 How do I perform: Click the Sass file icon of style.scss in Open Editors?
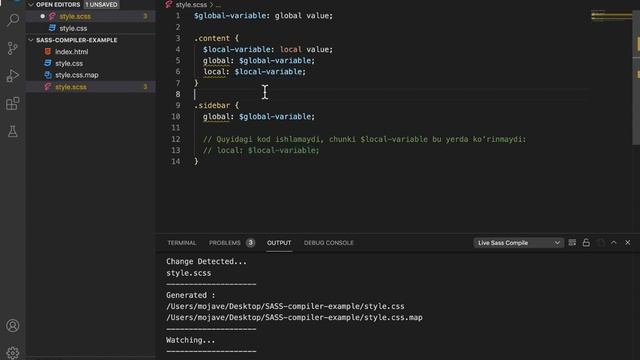click(x=52, y=16)
